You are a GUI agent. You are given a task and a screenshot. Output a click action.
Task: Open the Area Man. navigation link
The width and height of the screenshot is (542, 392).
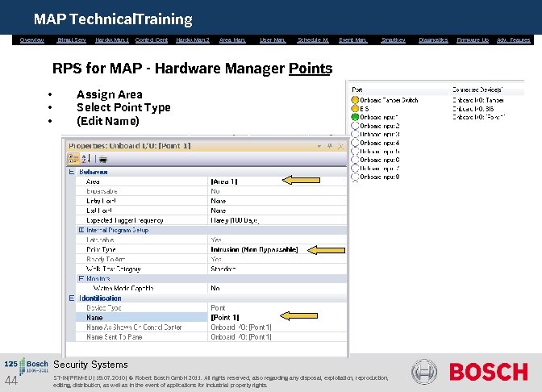tap(232, 40)
